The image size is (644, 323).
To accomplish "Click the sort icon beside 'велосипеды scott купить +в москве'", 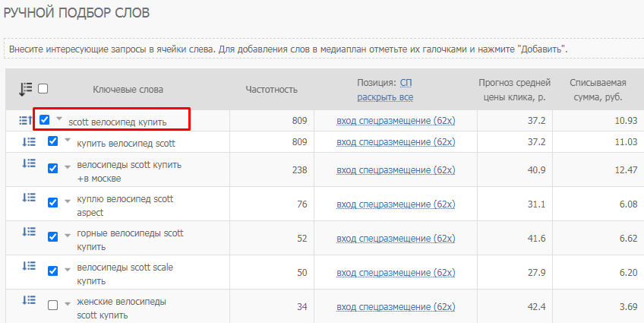I will pos(29,163).
